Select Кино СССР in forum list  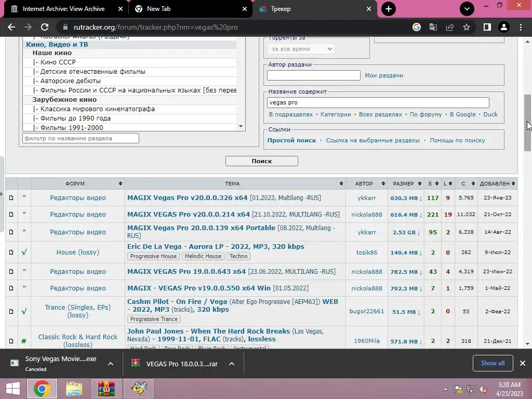tap(58, 62)
